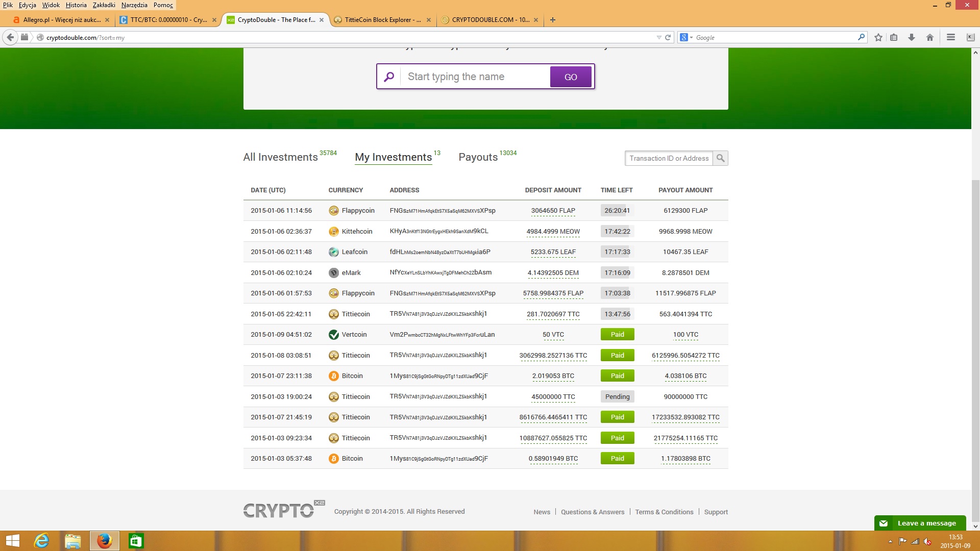Screen dimensions: 980x551
Task: Reload the page with refresh icon
Action: point(668,37)
